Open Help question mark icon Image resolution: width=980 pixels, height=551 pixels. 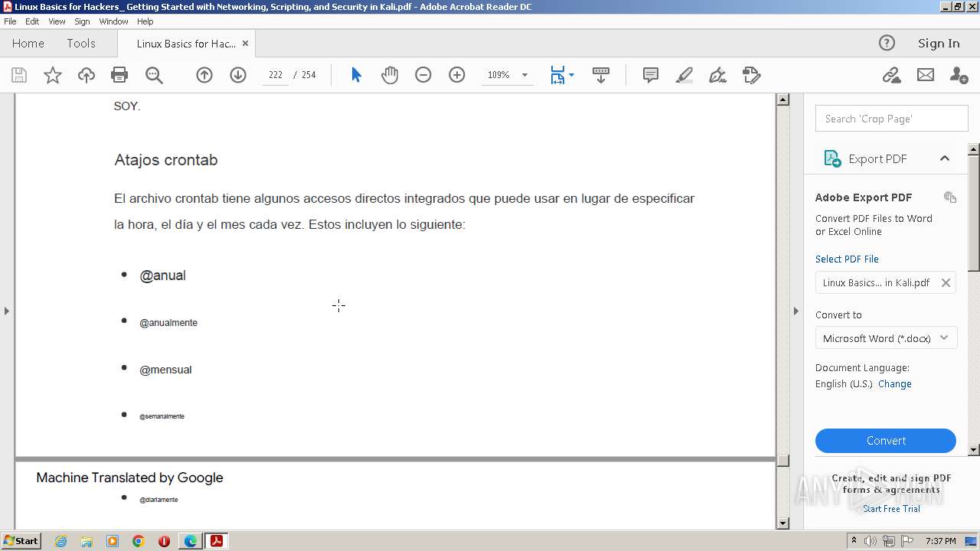[887, 43]
